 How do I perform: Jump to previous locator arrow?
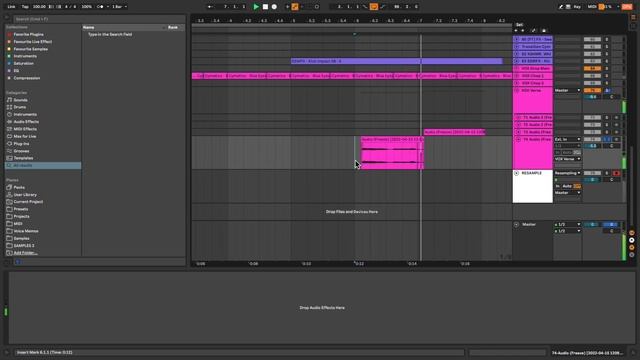pyautogui.click(x=516, y=30)
